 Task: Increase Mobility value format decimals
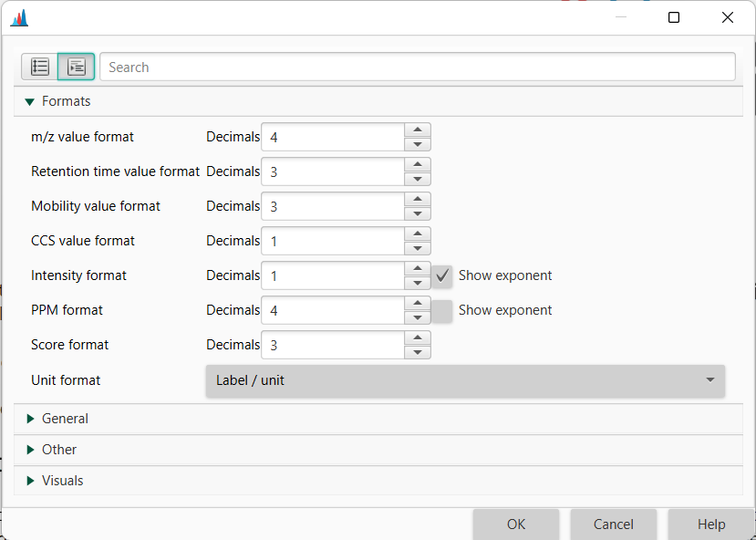click(418, 201)
